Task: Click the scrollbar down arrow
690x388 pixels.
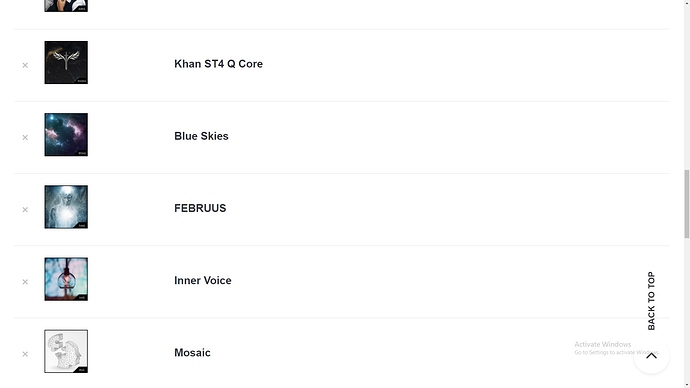Action: coord(686,385)
